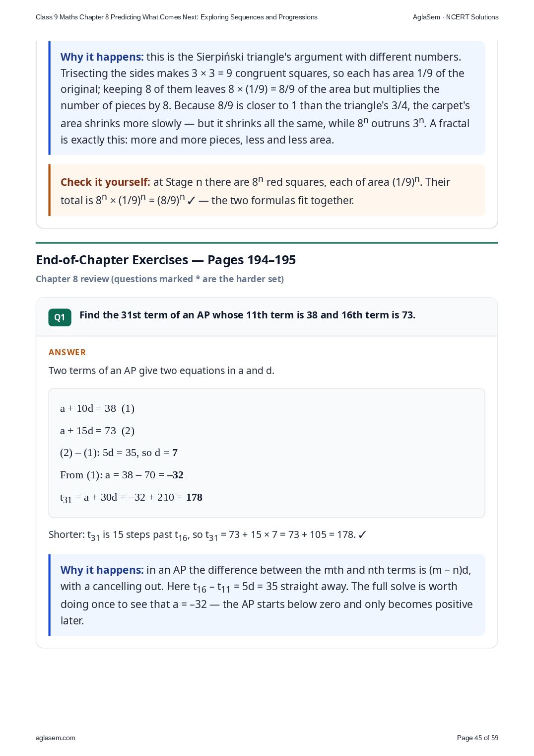Click the Why it happens heading about Sierpiński

(x=102, y=57)
